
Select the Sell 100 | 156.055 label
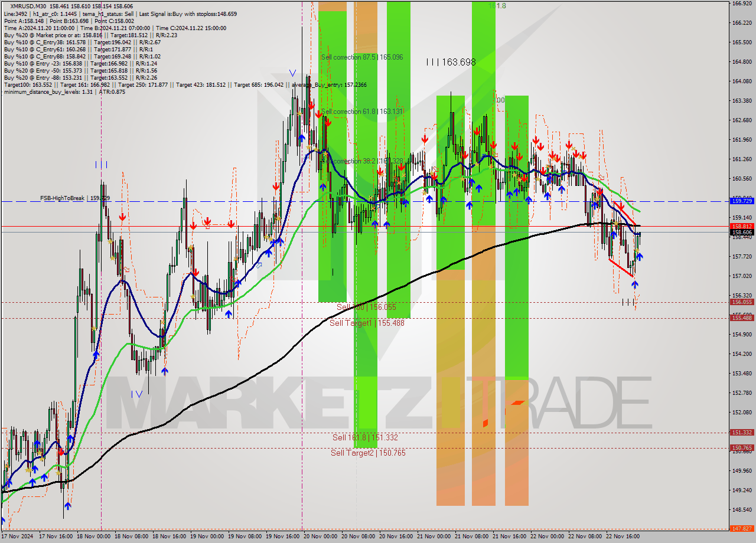click(366, 307)
